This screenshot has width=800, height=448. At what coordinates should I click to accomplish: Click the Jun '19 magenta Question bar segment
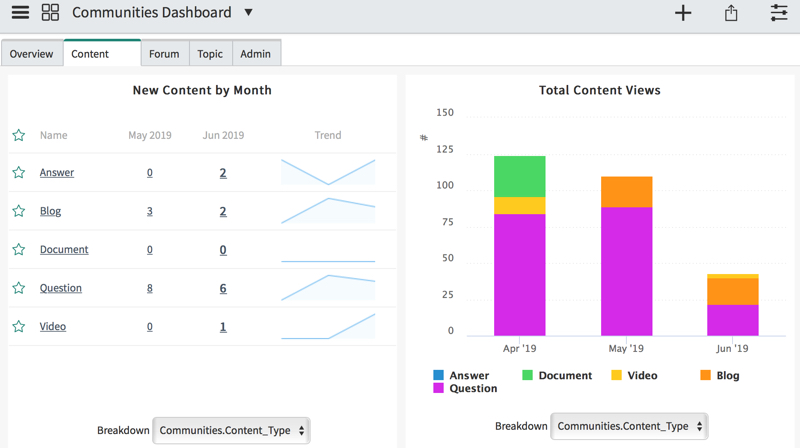(733, 320)
